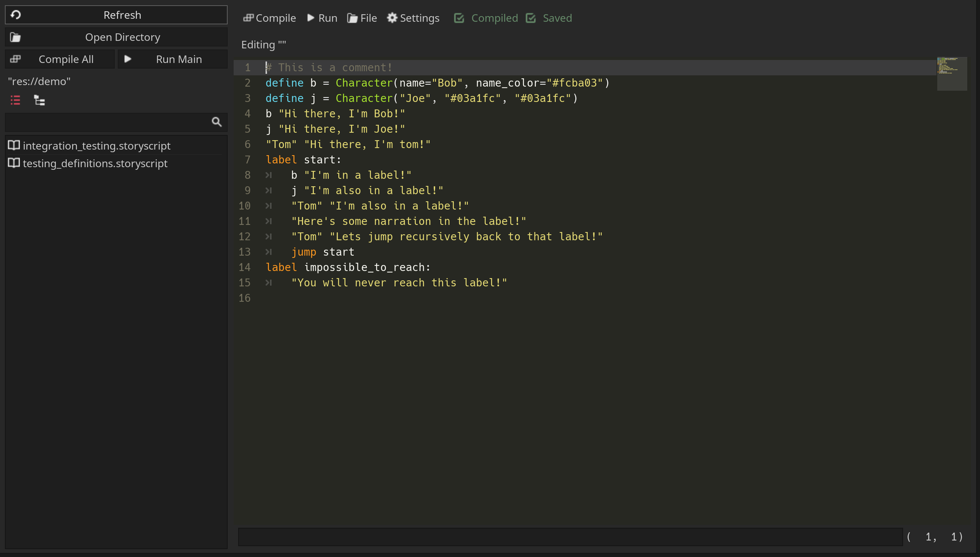The image size is (980, 557).
Task: Click "Here's some narration in the label!" text
Action: pyautogui.click(x=409, y=221)
